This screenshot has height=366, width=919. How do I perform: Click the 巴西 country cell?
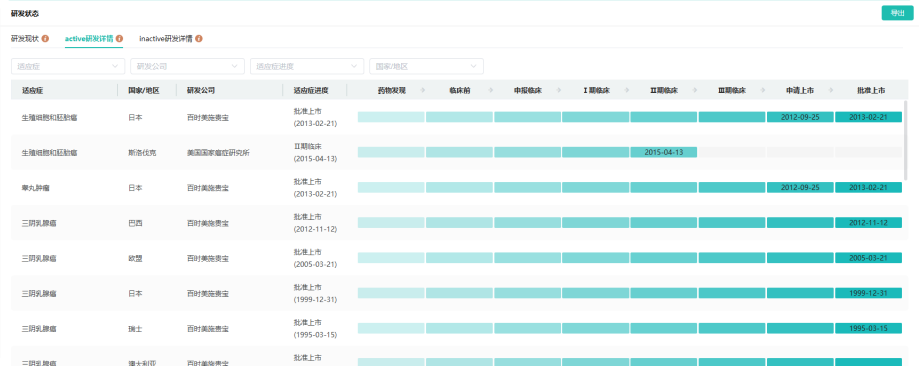135,223
